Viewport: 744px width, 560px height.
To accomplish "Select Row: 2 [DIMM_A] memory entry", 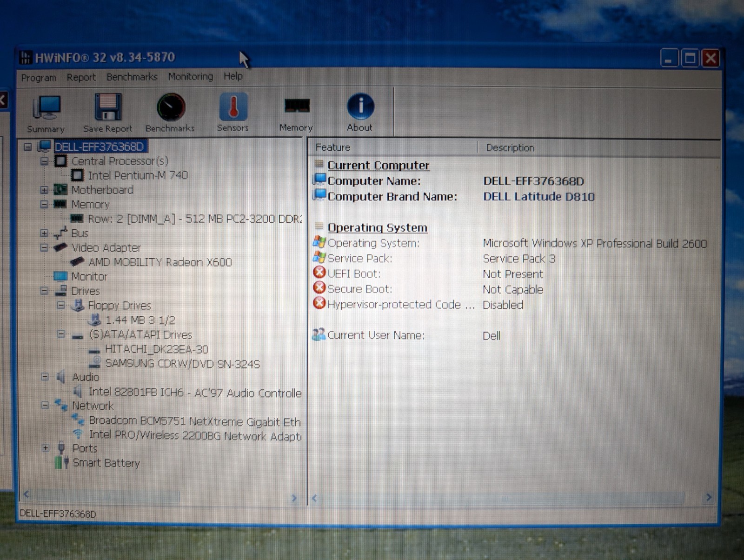I will (x=195, y=219).
